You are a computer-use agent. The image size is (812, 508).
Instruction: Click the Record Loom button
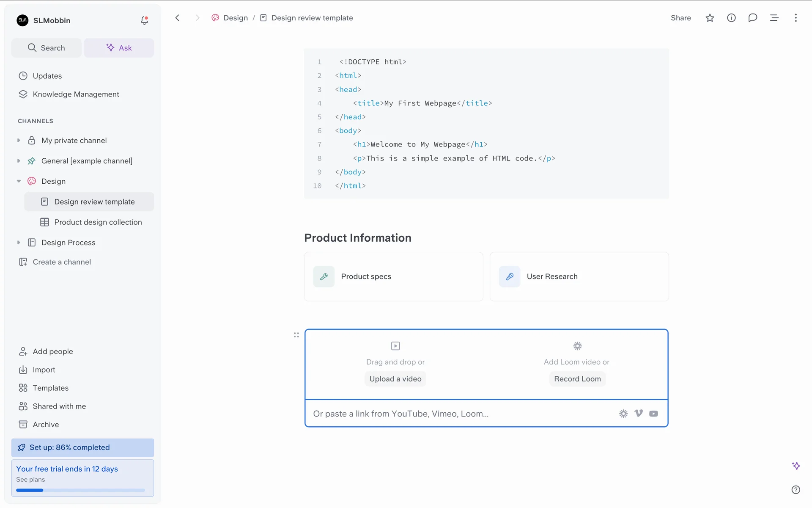577,379
